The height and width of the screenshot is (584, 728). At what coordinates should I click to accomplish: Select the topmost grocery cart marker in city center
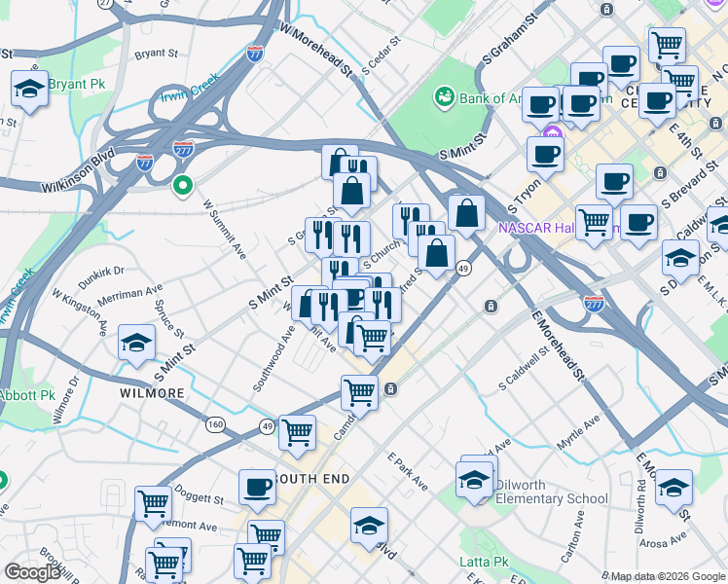[668, 47]
